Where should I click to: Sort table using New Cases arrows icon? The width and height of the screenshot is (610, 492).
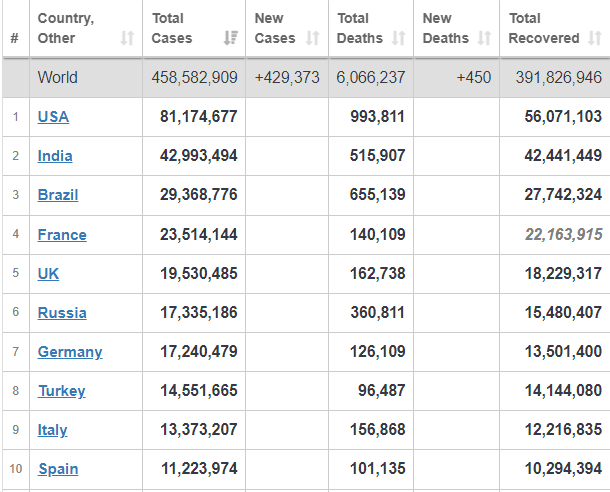(313, 38)
